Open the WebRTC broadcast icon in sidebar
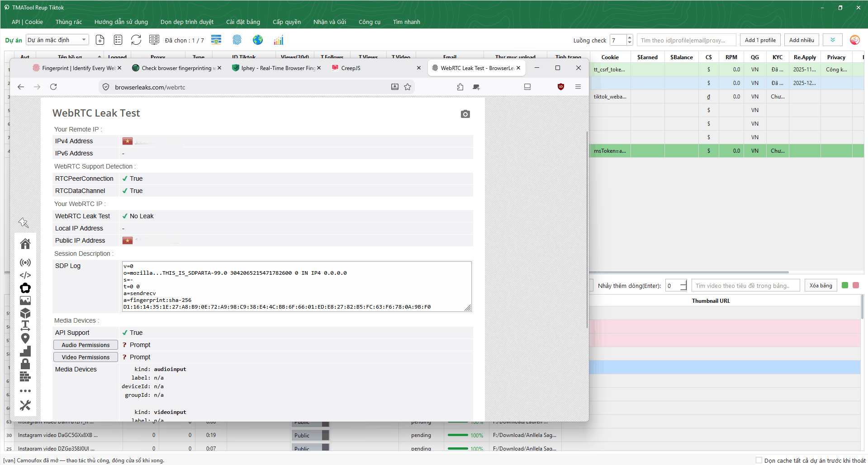The height and width of the screenshot is (465, 868). coord(25,263)
